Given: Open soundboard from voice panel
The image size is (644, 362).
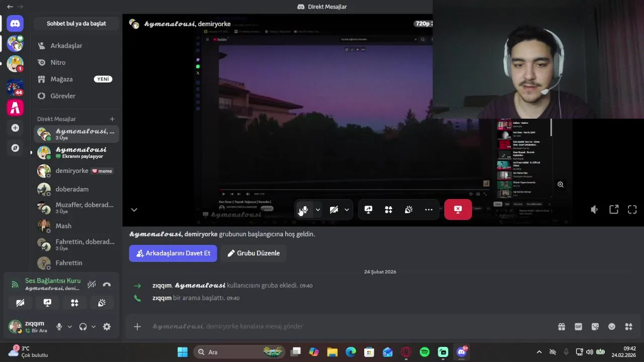Looking at the screenshot, I should point(102,303).
